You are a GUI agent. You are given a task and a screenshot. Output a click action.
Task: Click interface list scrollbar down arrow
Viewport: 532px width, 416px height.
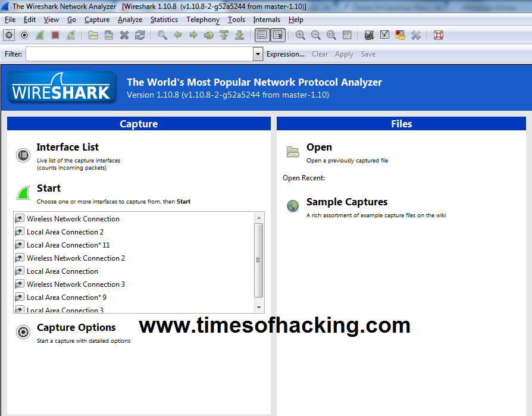[x=259, y=308]
